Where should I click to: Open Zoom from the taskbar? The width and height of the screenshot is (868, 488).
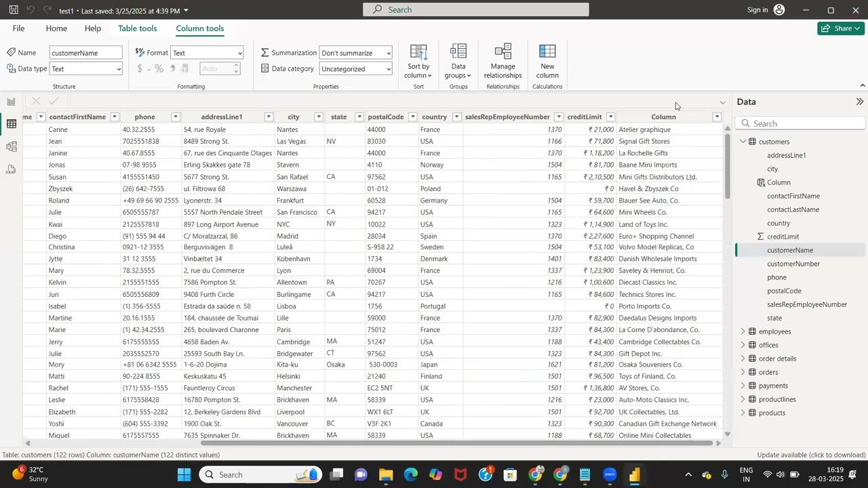[x=610, y=474]
